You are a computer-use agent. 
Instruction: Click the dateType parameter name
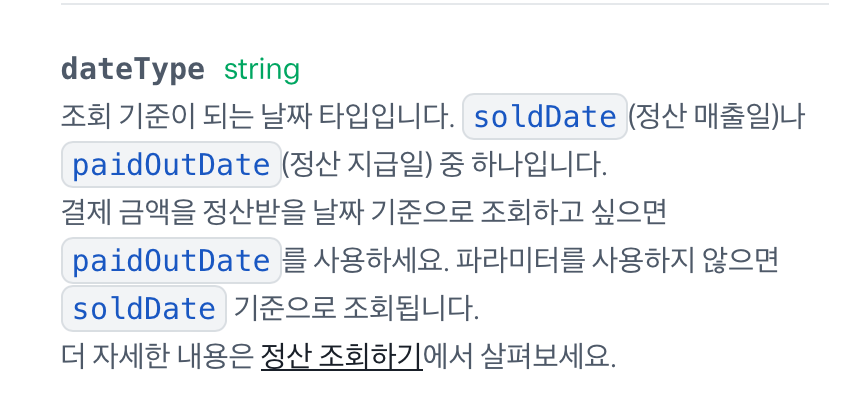point(132,69)
